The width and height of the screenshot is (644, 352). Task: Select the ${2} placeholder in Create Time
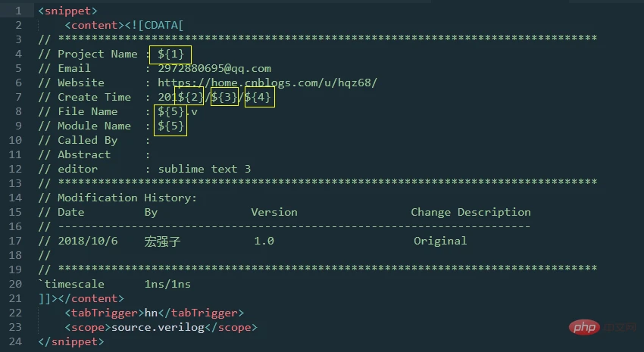click(x=191, y=97)
